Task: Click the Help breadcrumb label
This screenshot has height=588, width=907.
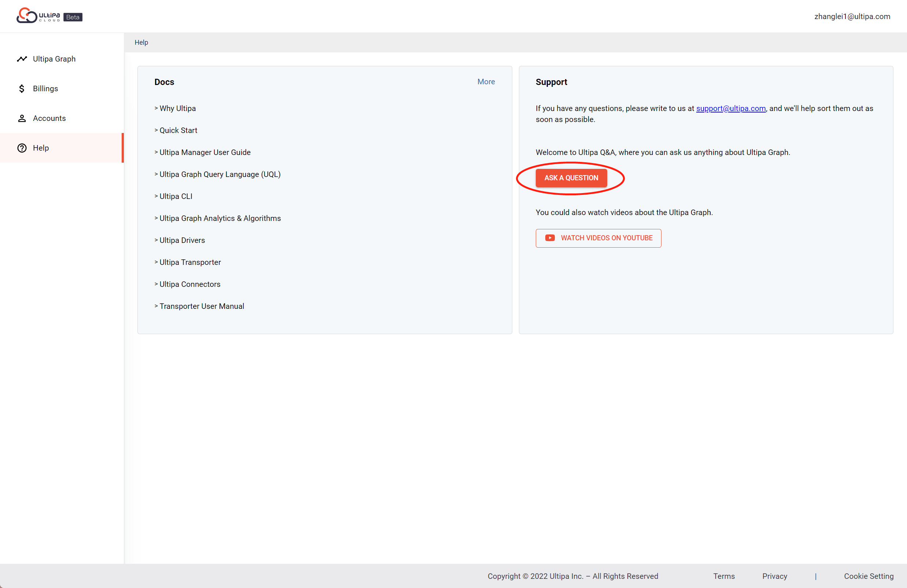Action: [141, 42]
